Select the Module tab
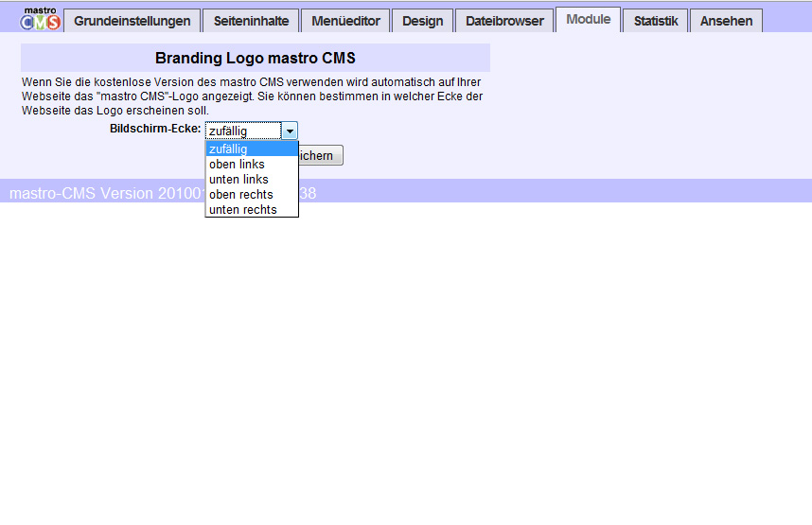 coord(589,19)
